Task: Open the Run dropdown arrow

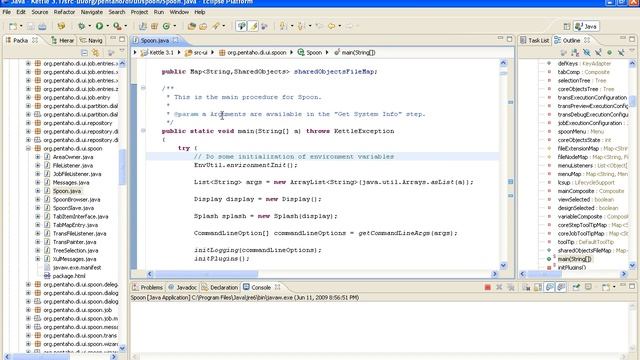Action: pyautogui.click(x=107, y=27)
